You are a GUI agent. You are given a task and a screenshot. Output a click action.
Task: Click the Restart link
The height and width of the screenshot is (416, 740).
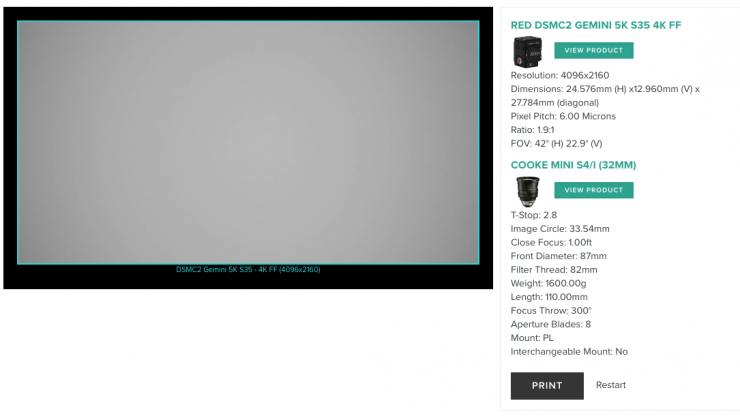611,385
